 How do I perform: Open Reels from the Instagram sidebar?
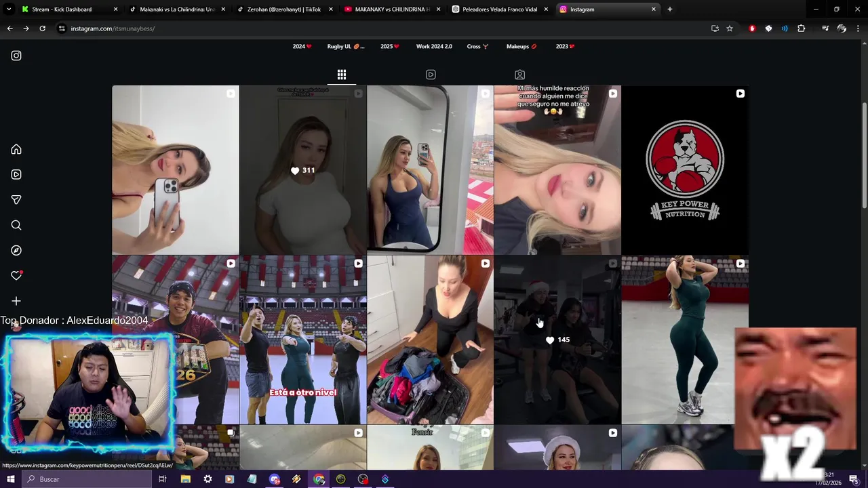click(16, 174)
